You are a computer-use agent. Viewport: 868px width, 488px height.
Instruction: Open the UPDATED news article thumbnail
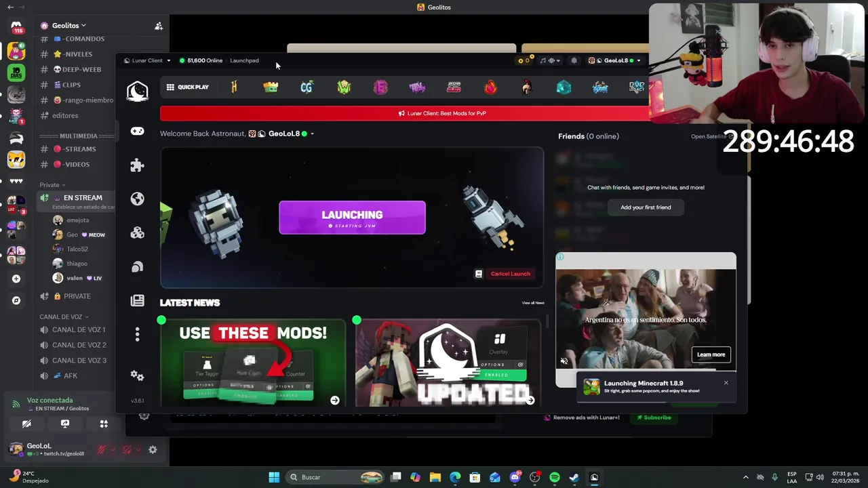448,363
